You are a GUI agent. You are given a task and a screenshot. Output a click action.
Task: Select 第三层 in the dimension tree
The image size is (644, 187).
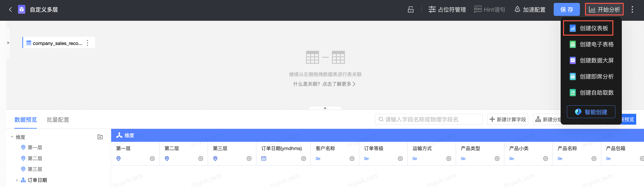[x=35, y=169]
